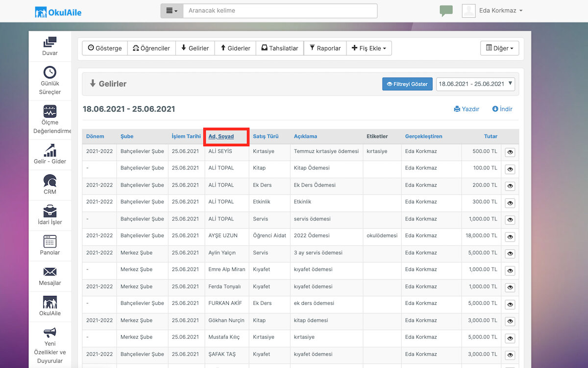Open the CRM sidebar icon
This screenshot has height=368, width=588.
pyautogui.click(x=50, y=180)
